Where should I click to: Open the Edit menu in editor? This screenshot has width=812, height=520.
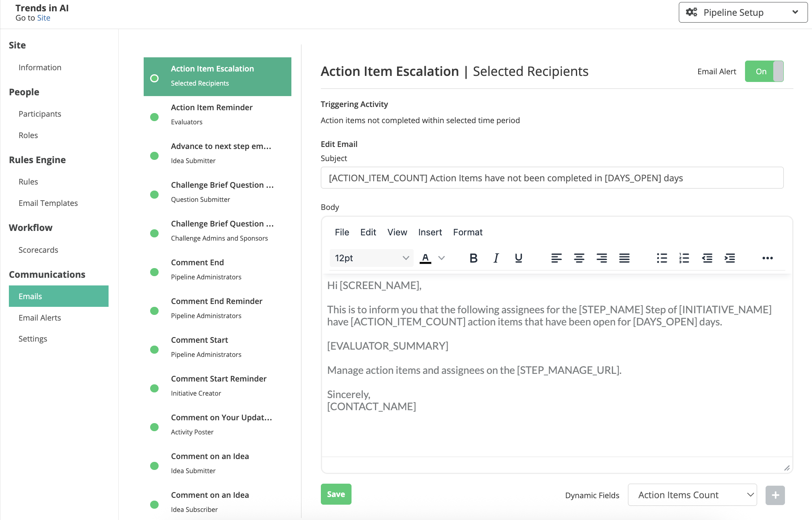coord(368,232)
